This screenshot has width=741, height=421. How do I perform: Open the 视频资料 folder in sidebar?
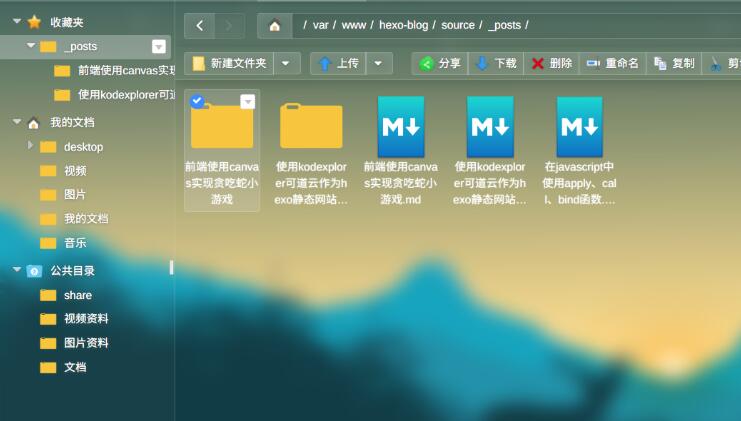pos(86,319)
